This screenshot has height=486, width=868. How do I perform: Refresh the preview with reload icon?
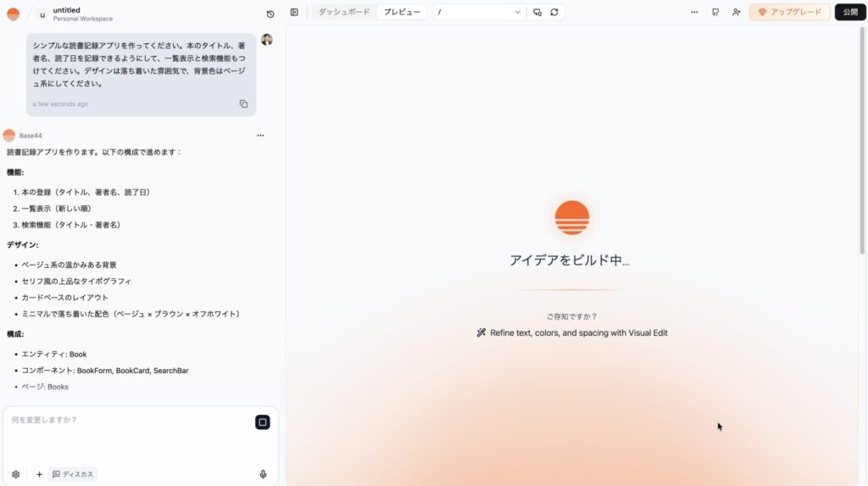tap(554, 13)
